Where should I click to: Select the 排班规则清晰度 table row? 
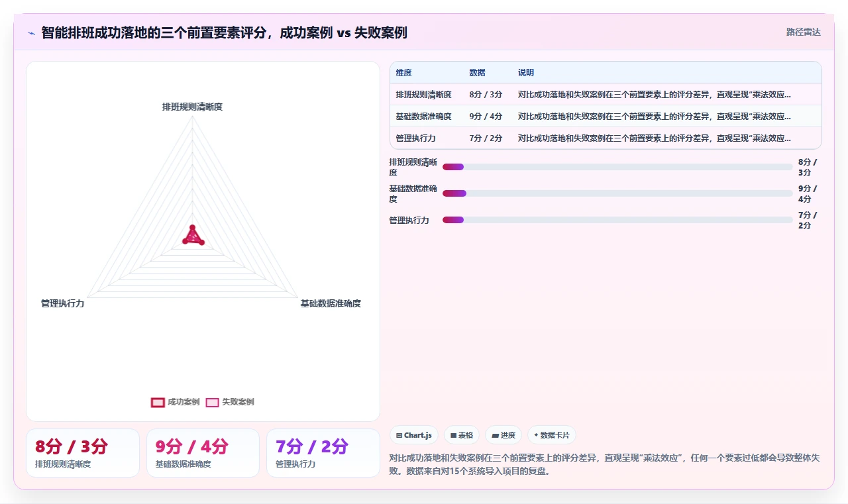click(x=606, y=95)
